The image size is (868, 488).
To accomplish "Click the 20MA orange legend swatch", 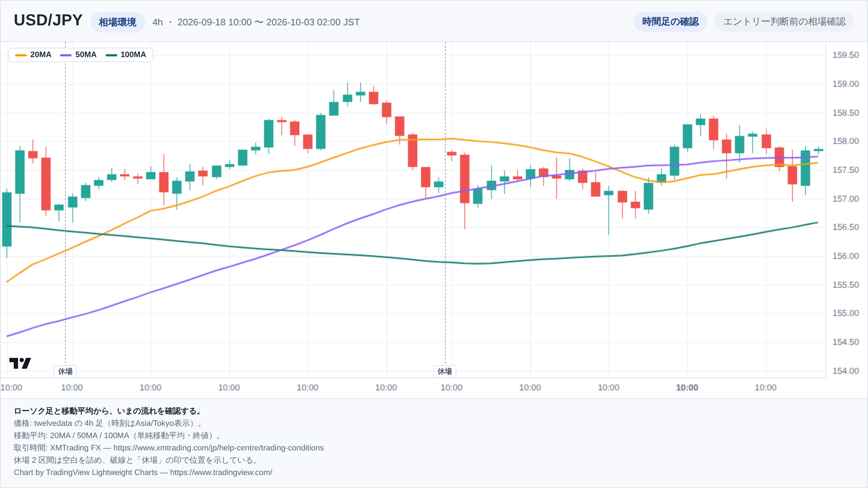I will [x=21, y=55].
